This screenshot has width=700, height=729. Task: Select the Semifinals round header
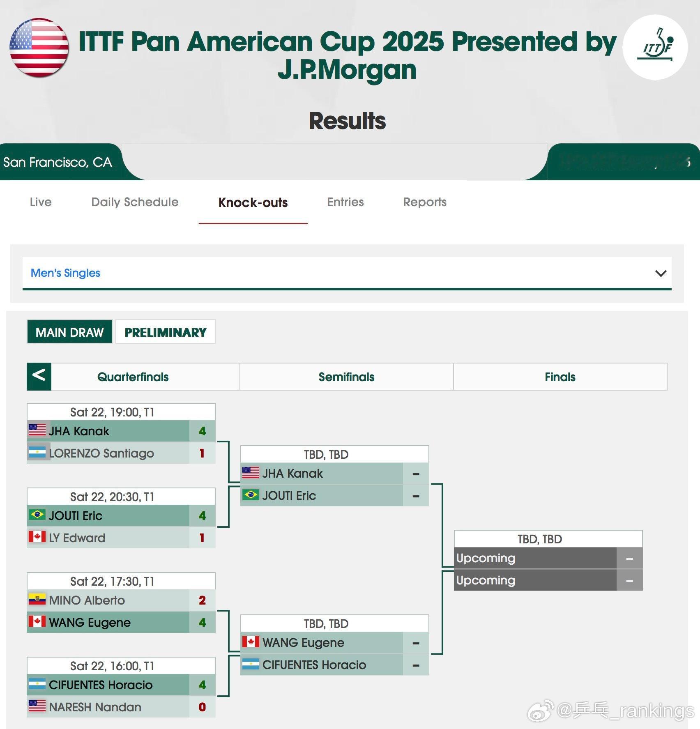(x=346, y=377)
